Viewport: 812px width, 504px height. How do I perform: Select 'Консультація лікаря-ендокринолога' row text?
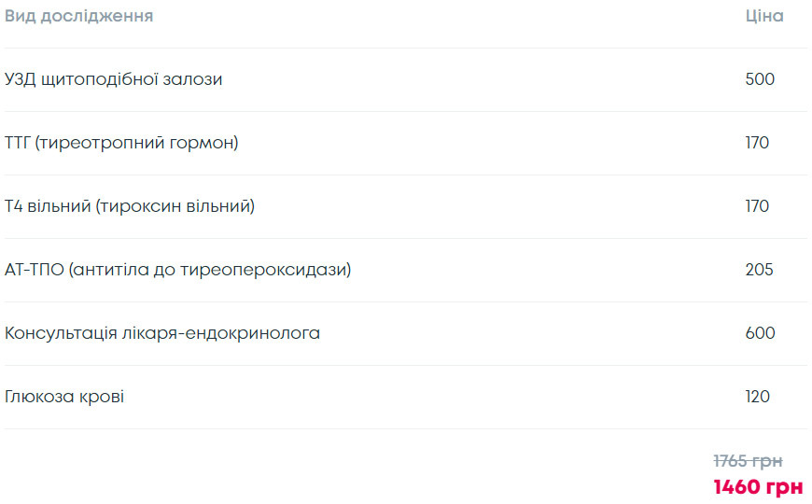[162, 333]
